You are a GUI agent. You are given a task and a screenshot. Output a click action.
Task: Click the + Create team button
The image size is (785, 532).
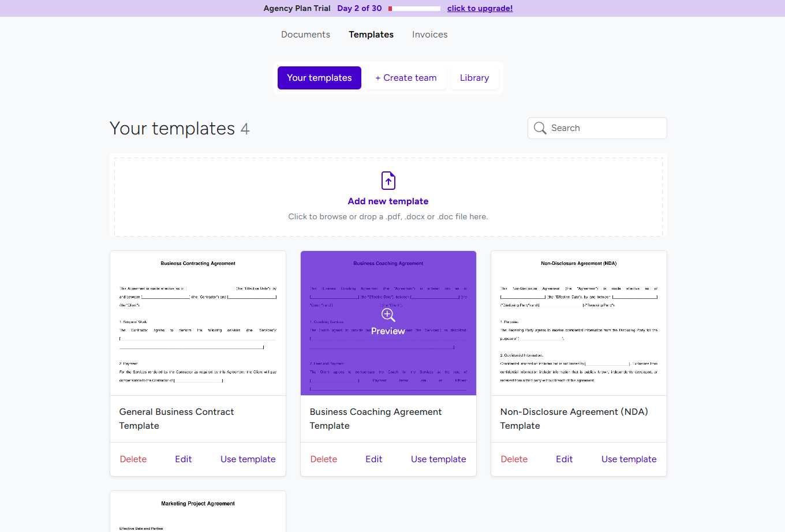pyautogui.click(x=406, y=77)
